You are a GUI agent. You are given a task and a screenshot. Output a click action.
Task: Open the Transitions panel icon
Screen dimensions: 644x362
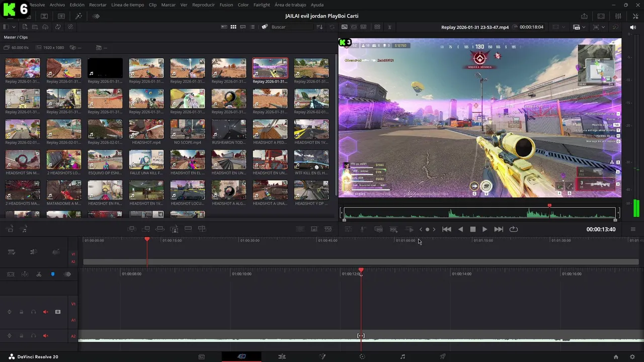(44, 16)
